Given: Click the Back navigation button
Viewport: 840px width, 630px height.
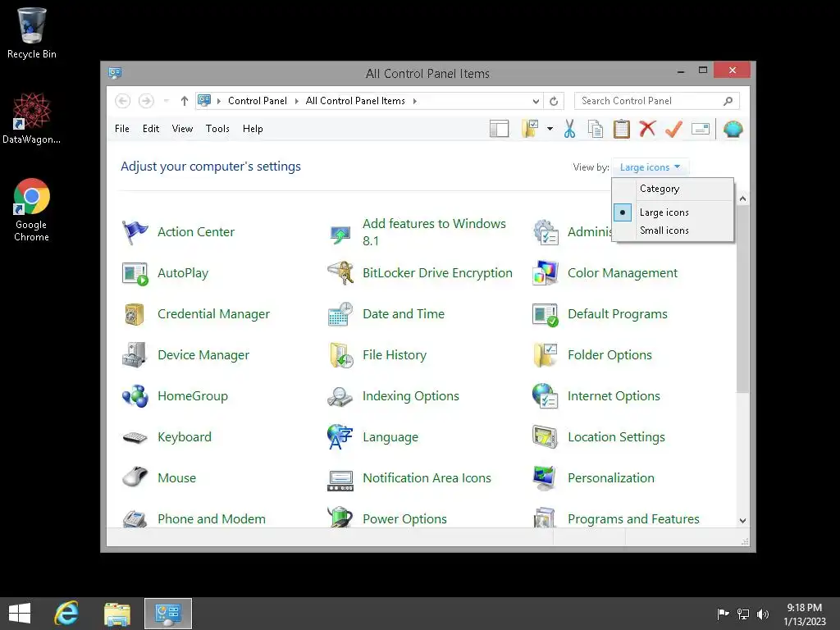Looking at the screenshot, I should click(x=123, y=101).
